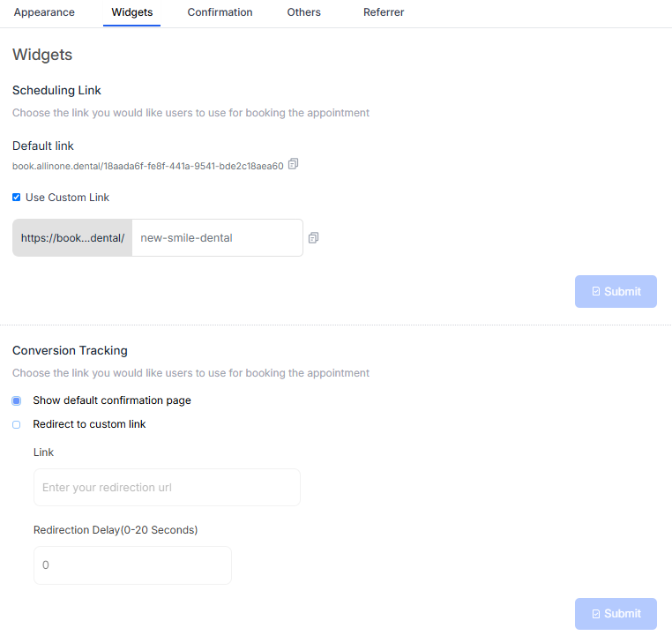This screenshot has width=672, height=643.
Task: Go to the Others tab
Action: click(303, 12)
